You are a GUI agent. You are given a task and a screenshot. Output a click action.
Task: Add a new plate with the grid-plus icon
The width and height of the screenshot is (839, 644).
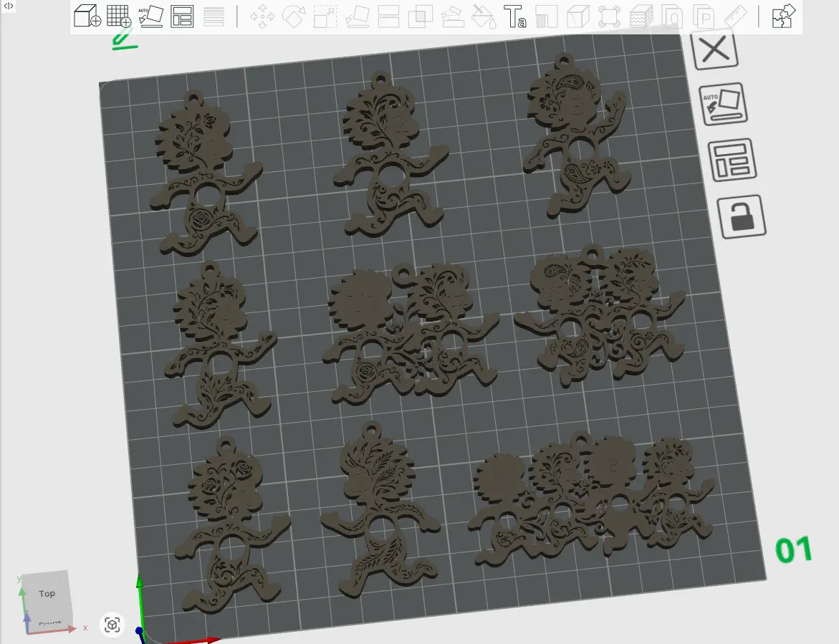pyautogui.click(x=118, y=16)
